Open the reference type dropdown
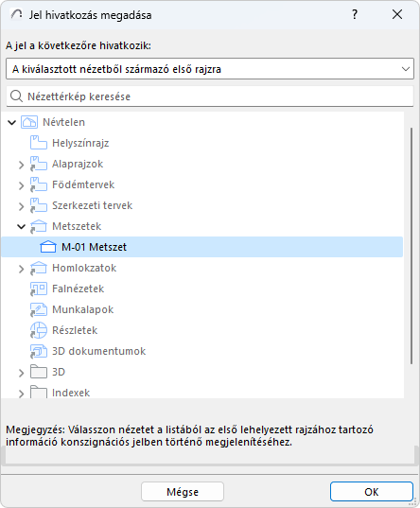The image size is (420, 508). coord(210,69)
